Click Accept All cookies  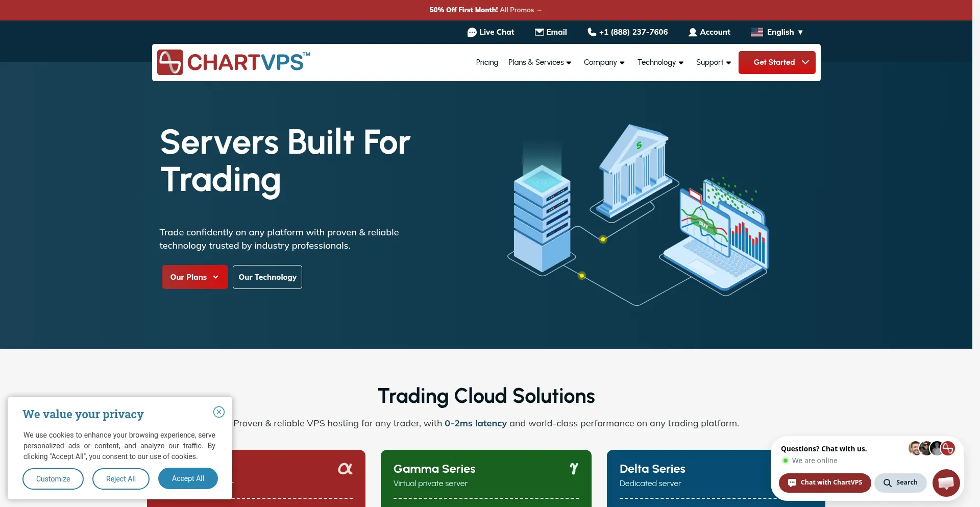(188, 478)
